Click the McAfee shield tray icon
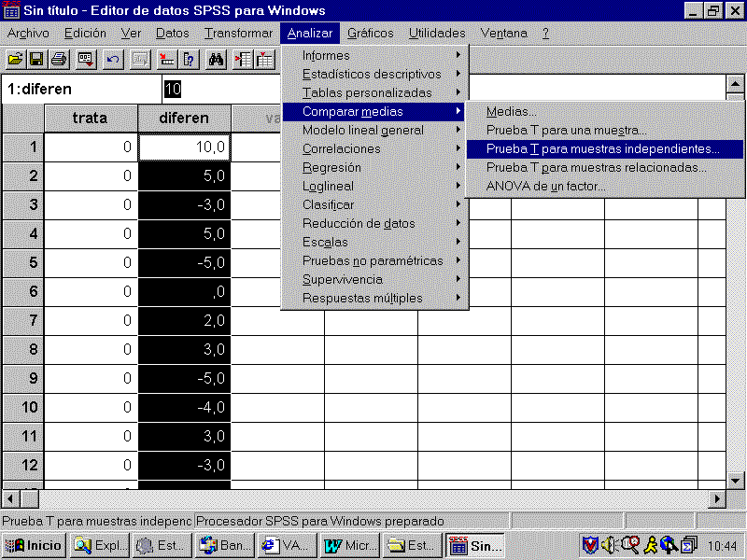Screen dimensions: 747x560 (x=590, y=545)
